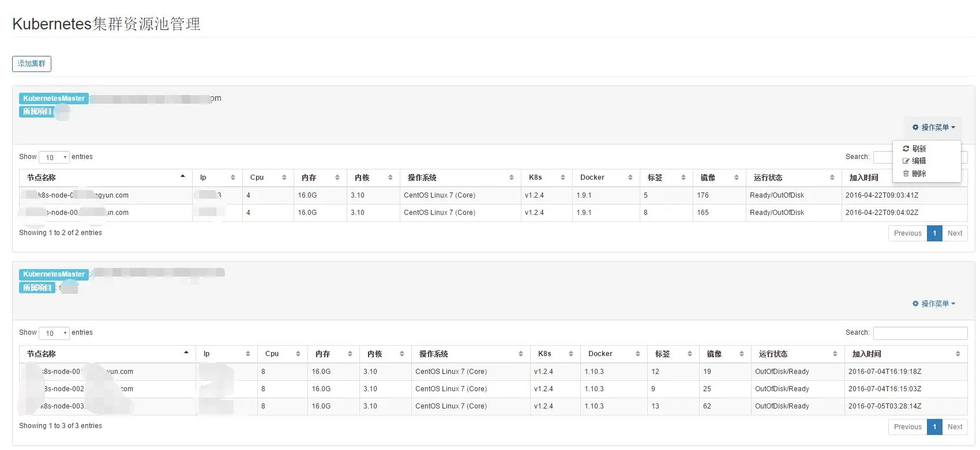
Task: Click Previous in first table pagination
Action: coord(907,233)
